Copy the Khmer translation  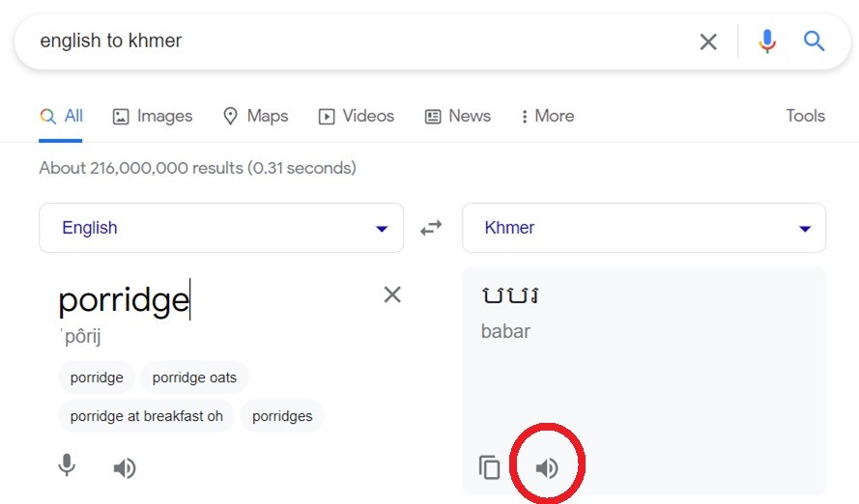coord(489,467)
